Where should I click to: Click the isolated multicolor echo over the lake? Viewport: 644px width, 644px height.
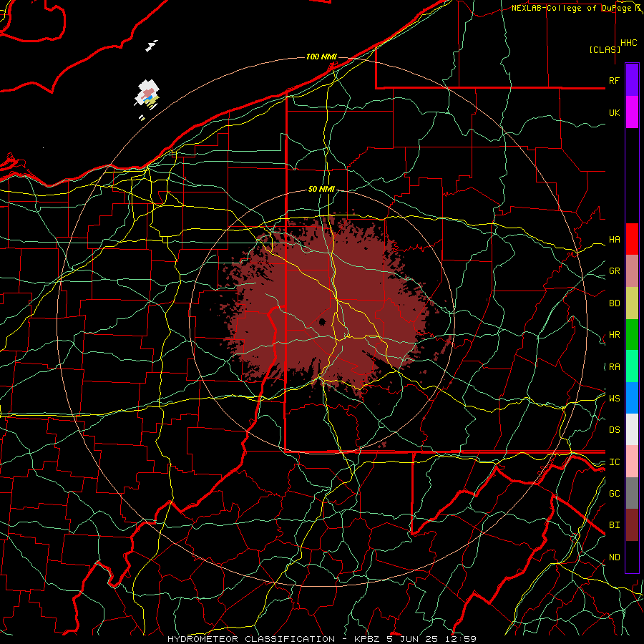click(147, 95)
